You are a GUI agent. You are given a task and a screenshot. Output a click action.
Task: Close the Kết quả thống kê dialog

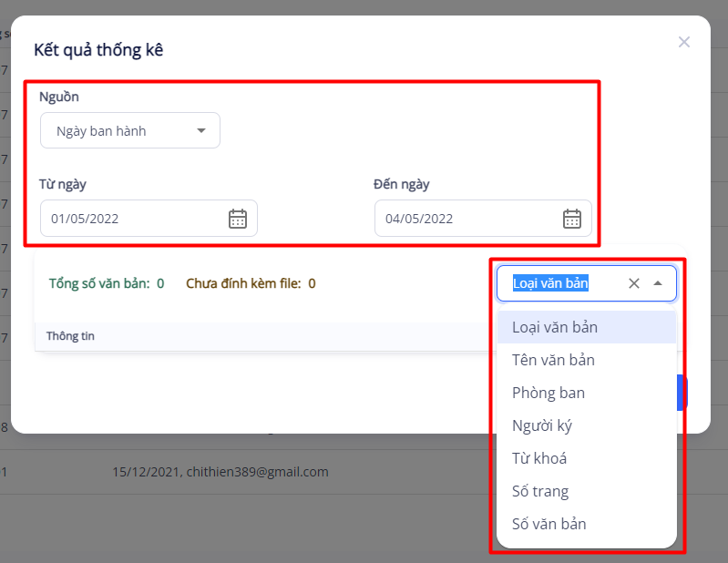(x=684, y=42)
